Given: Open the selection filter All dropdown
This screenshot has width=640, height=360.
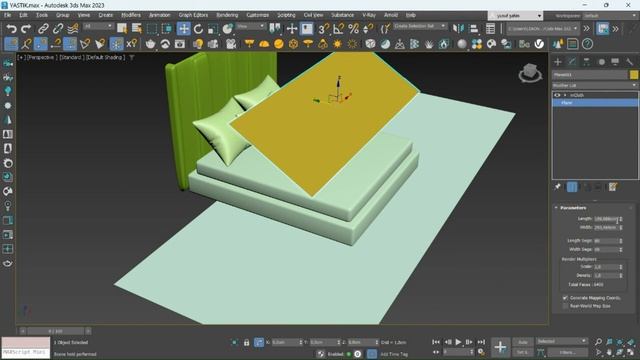Looking at the screenshot, I should 98,26.
